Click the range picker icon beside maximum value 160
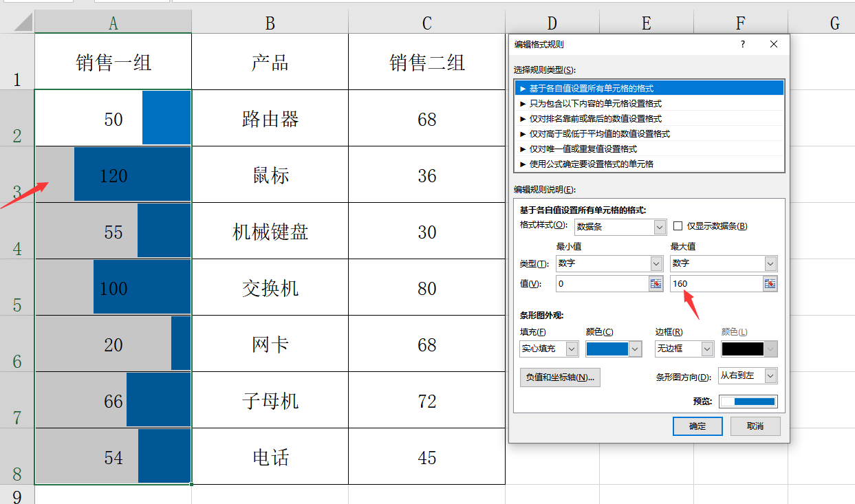This screenshot has height=504, width=855. pos(770,283)
